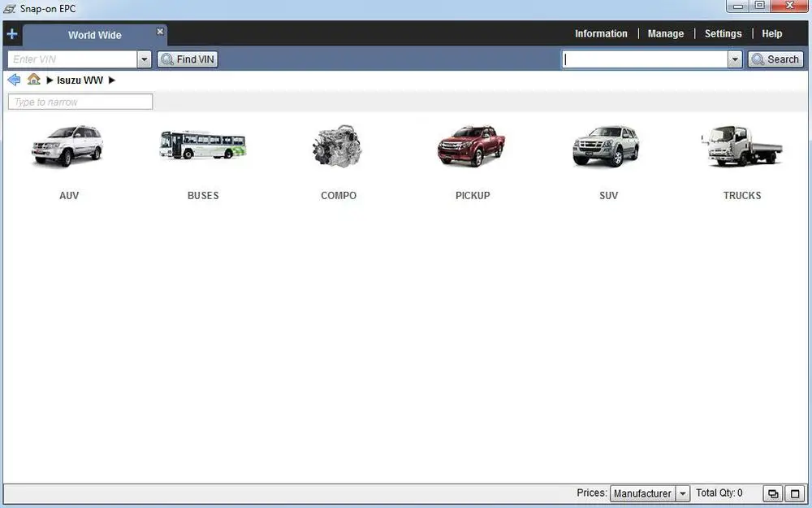Click the Enter VIN input field
The image size is (812, 508).
pos(72,59)
